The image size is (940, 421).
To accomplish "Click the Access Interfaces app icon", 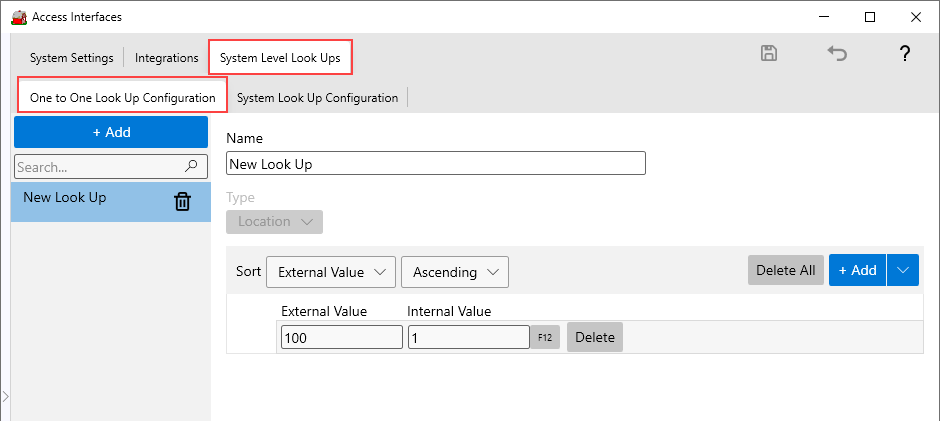I will pyautogui.click(x=17, y=16).
